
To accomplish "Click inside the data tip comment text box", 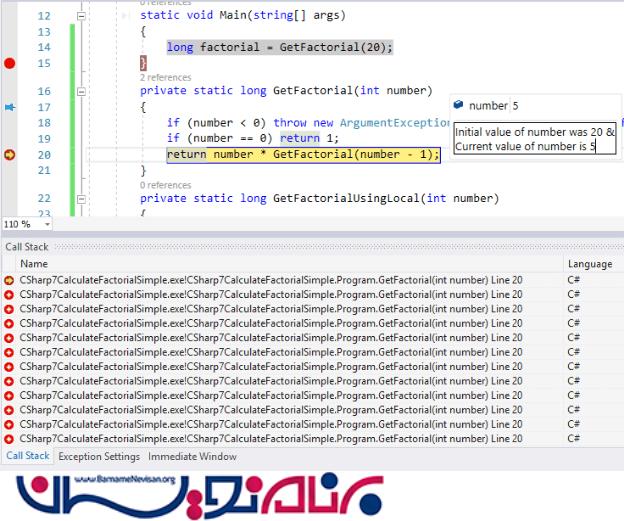I will (533, 139).
